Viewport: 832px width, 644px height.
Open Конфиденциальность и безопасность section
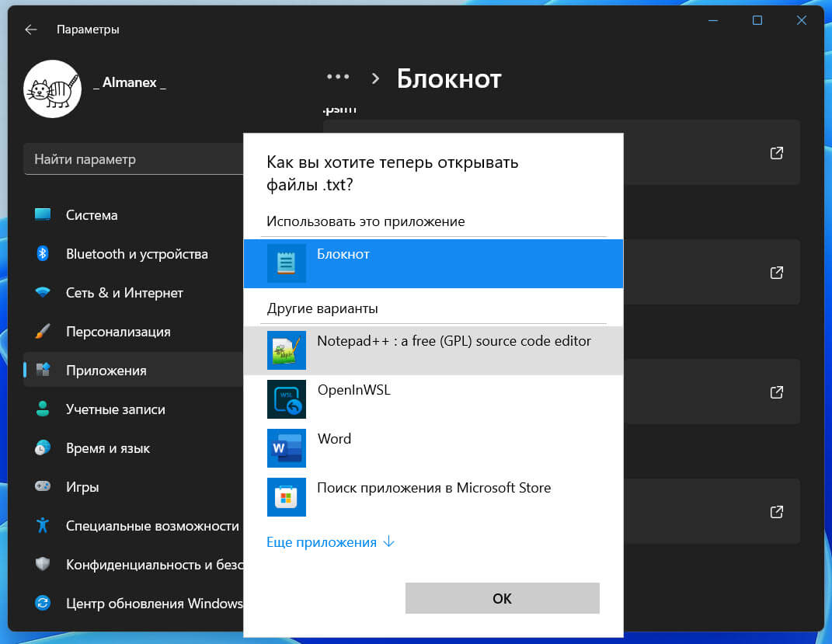coord(133,565)
